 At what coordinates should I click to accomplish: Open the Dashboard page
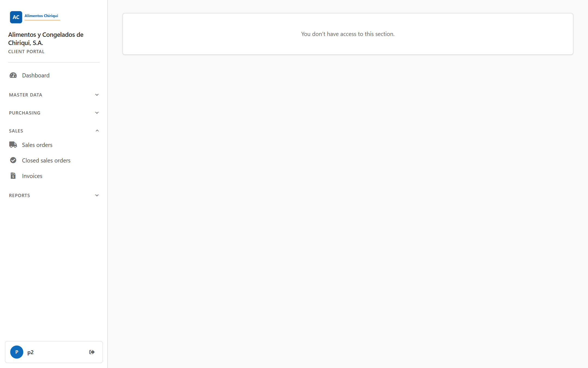coord(54,75)
